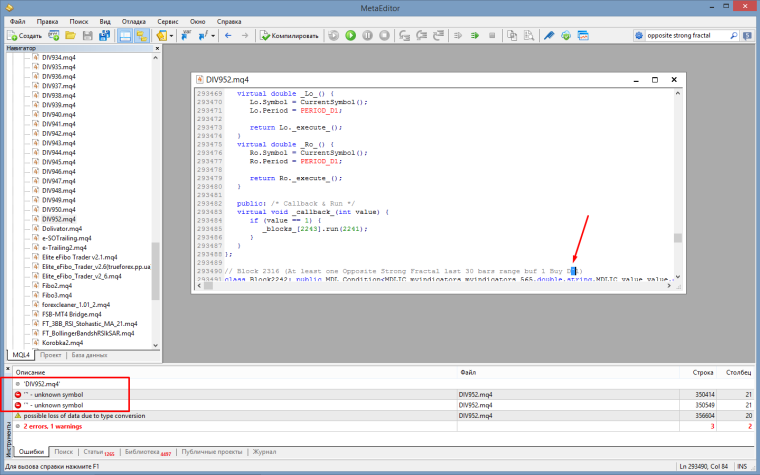Click the Step Over debugger icon
The width and height of the screenshot is (760, 475).
click(x=422, y=35)
